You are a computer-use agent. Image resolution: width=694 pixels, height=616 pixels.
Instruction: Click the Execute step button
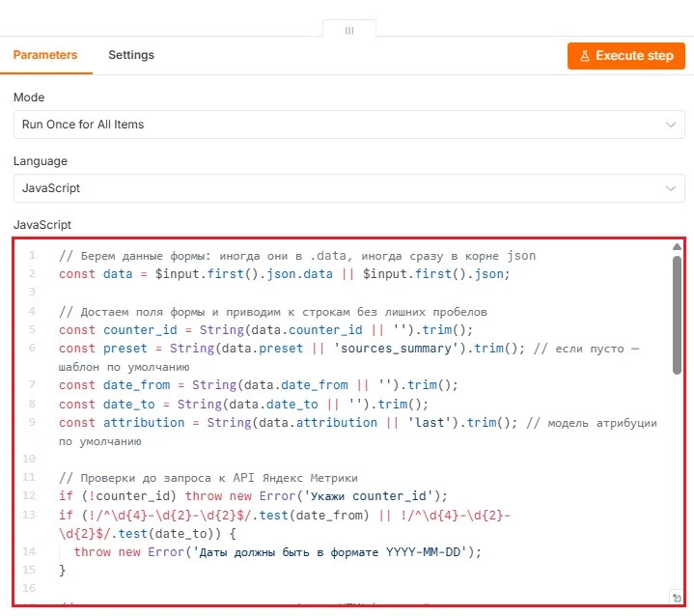pos(625,56)
